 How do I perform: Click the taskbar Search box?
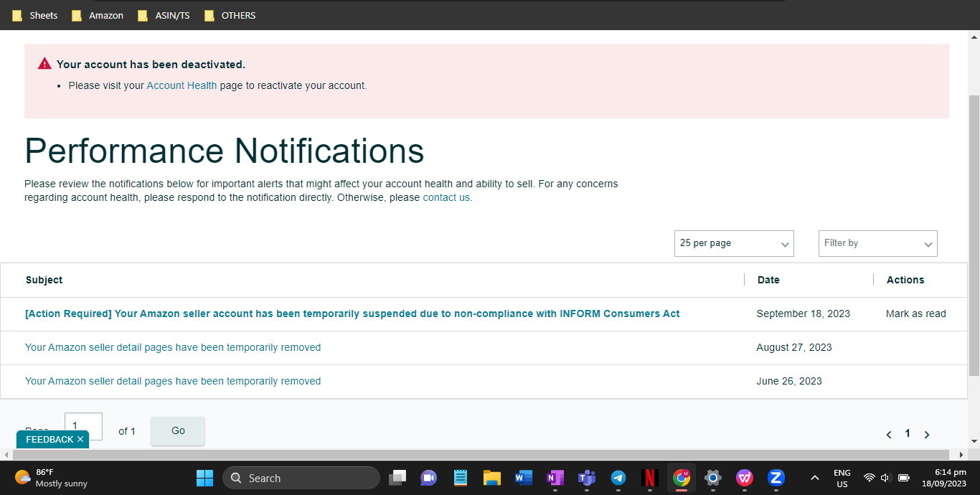[x=301, y=478]
